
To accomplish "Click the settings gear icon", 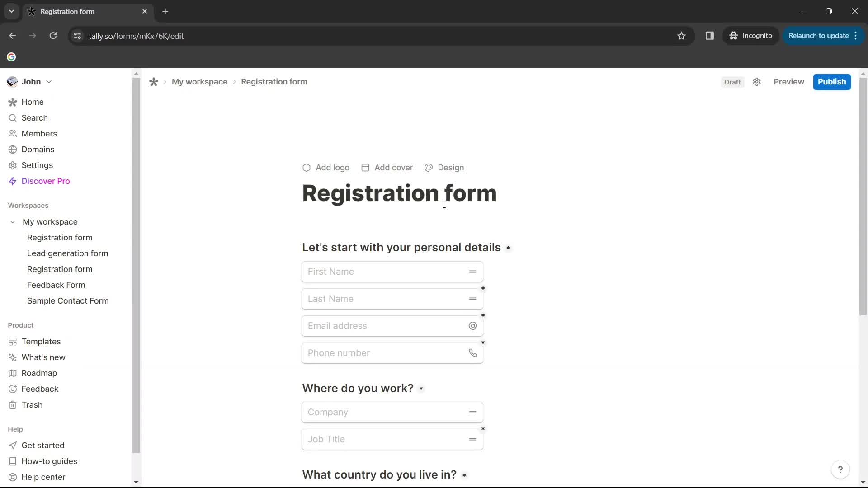I will [x=757, y=82].
